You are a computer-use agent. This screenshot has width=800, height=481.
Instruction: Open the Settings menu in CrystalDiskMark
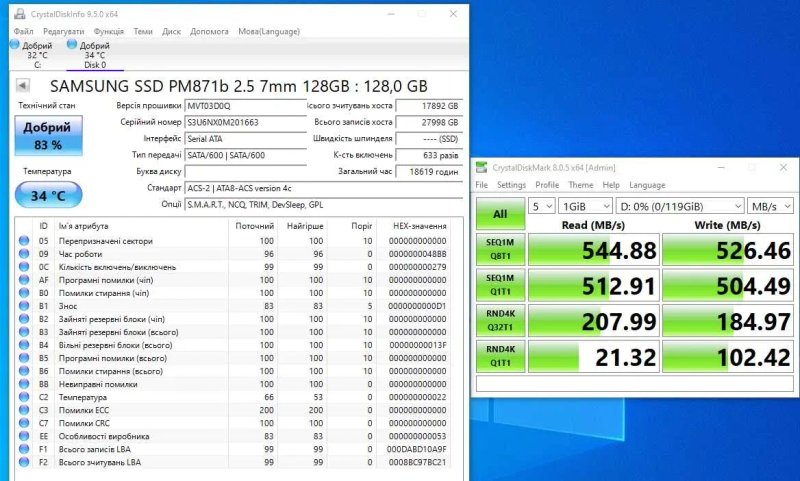coord(511,185)
